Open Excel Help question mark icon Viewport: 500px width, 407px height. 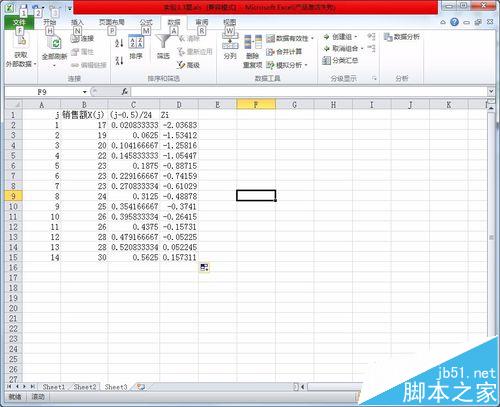click(454, 22)
